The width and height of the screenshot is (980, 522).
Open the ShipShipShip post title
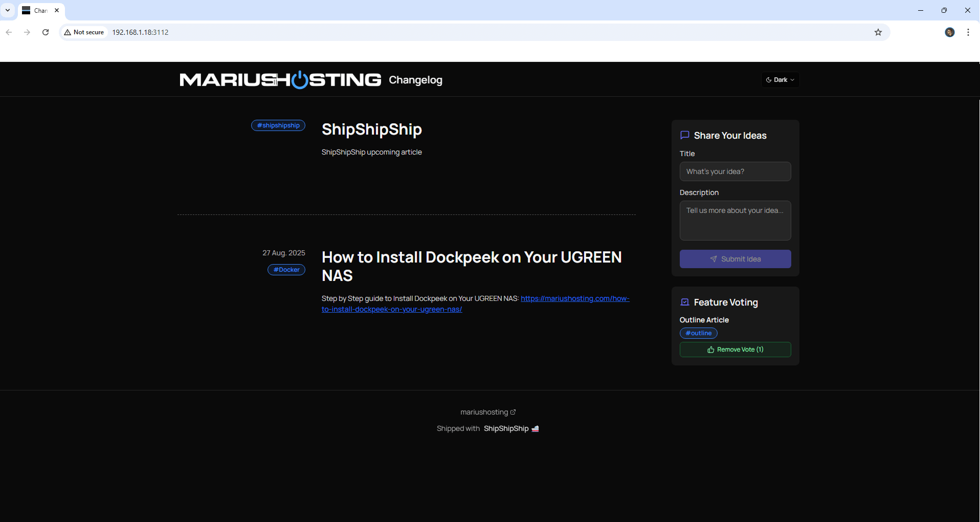point(372,129)
